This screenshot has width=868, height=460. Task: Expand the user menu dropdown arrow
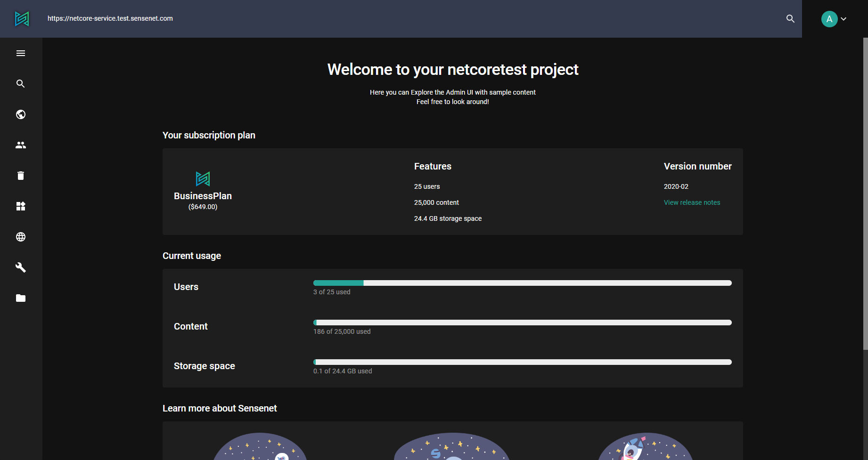coord(844,19)
